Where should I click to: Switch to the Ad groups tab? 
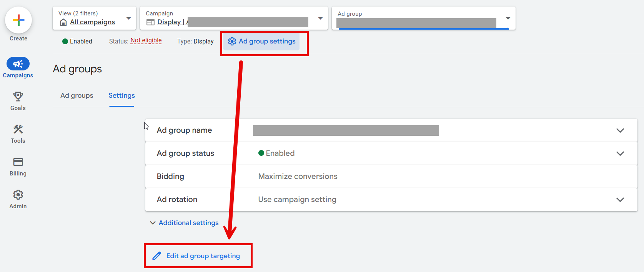tap(77, 95)
